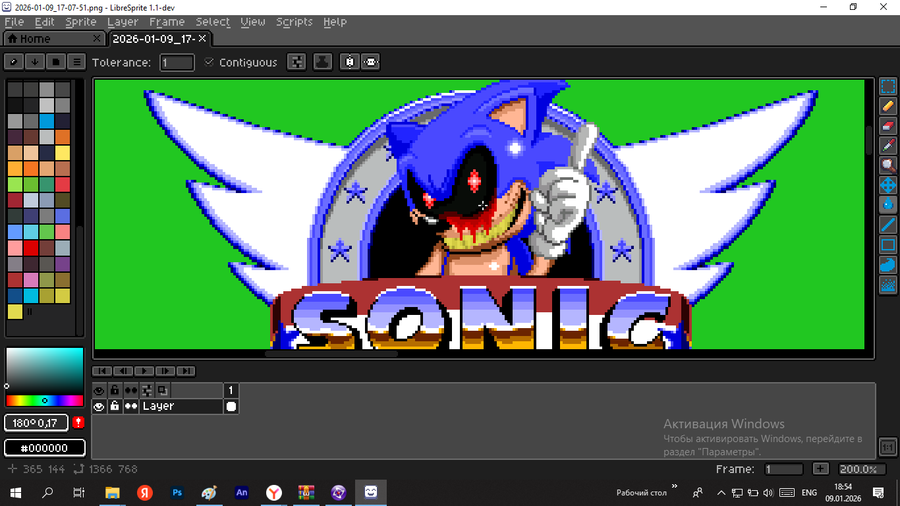Click the 180° 0,17 foreground color field
The height and width of the screenshot is (506, 900).
coord(36,423)
